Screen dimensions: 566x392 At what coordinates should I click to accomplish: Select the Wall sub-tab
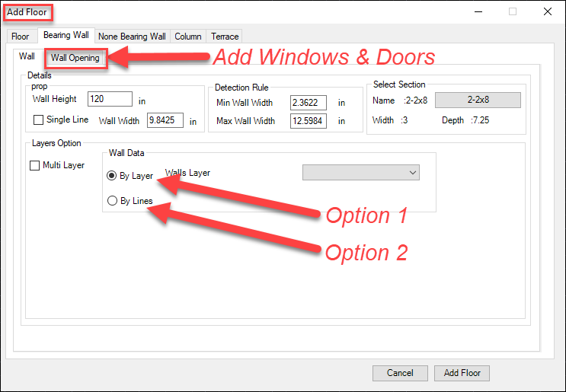pyautogui.click(x=27, y=56)
